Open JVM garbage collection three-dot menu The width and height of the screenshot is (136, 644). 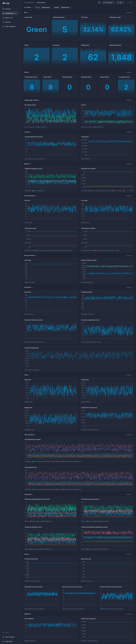[x=133, y=100]
